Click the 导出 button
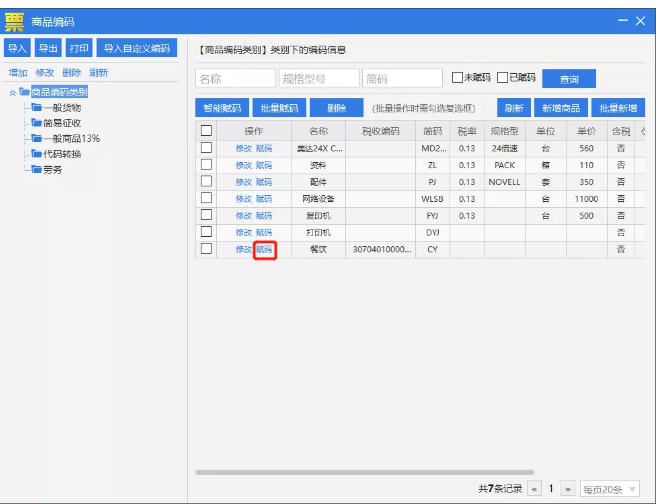 tap(48, 48)
